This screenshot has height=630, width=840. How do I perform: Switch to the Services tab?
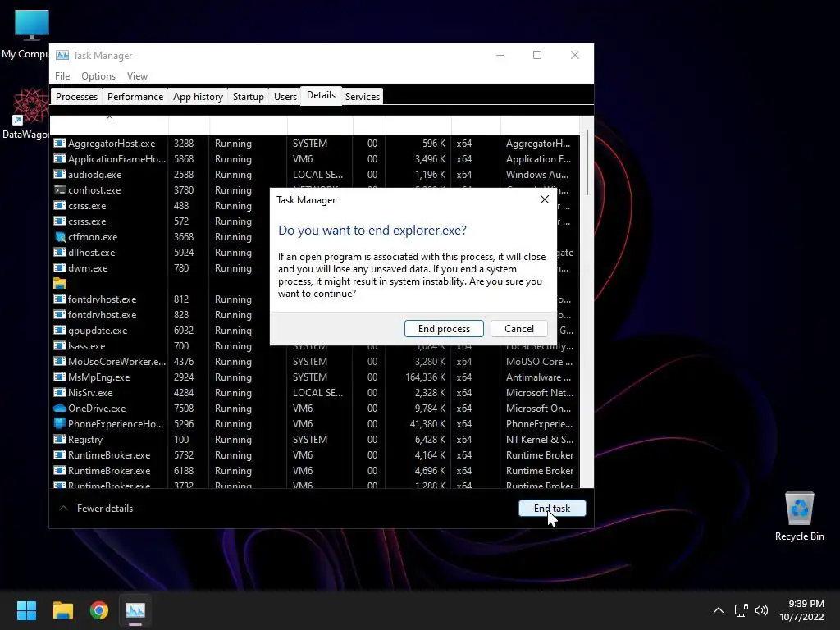click(x=362, y=97)
